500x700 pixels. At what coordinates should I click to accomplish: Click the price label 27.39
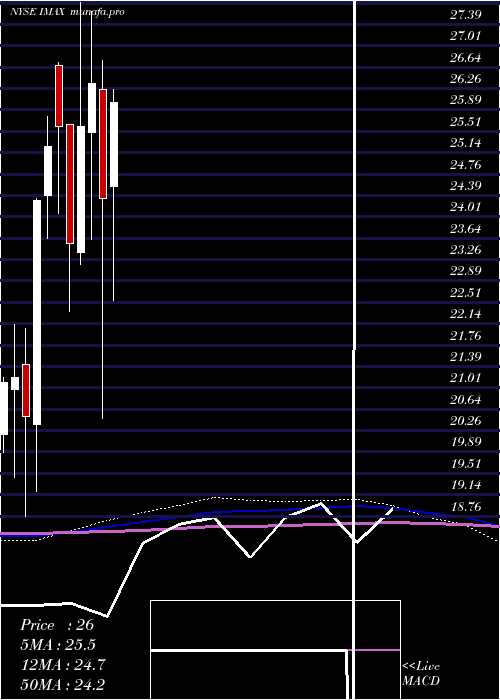coord(465,14)
